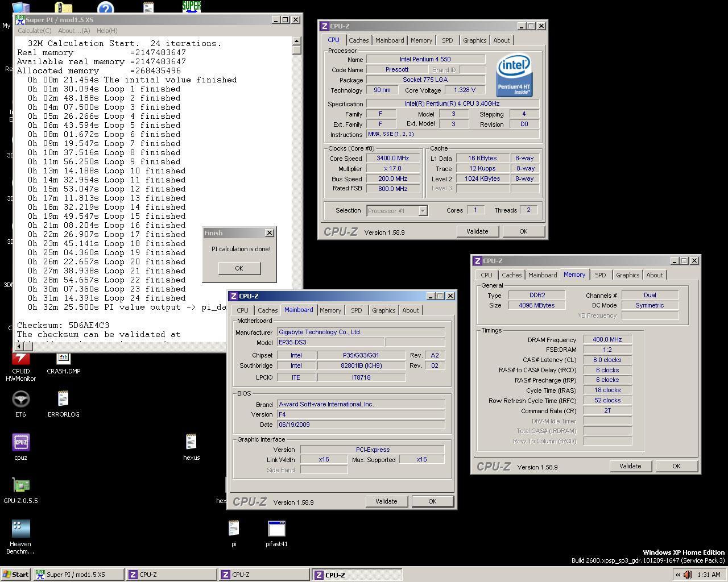Select About tab in Memory window
This screenshot has width=728, height=582.
coord(654,275)
